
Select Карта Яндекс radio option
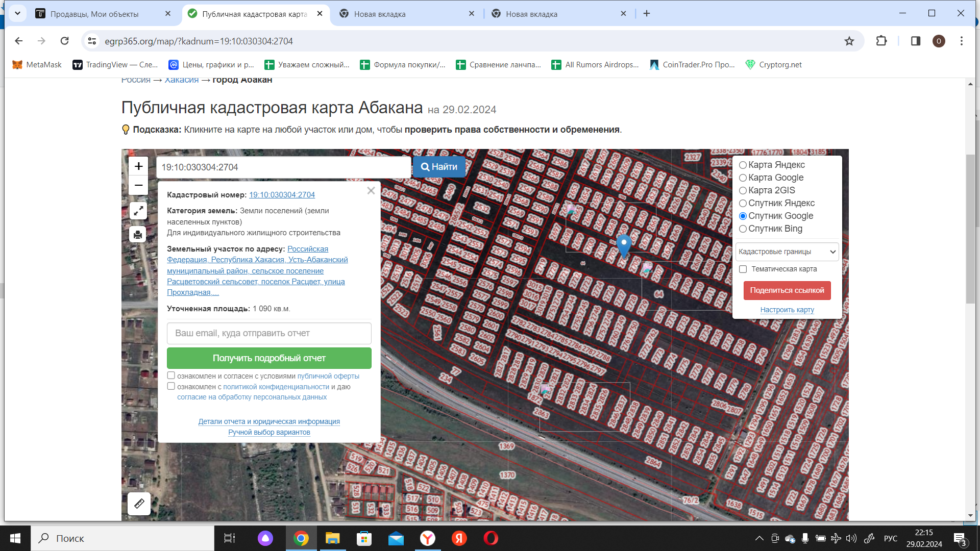coord(743,165)
